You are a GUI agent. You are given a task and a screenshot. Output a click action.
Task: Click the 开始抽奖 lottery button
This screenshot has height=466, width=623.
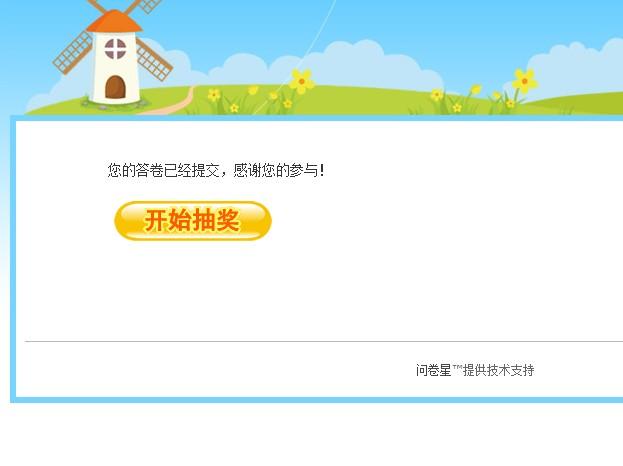pyautogui.click(x=193, y=221)
